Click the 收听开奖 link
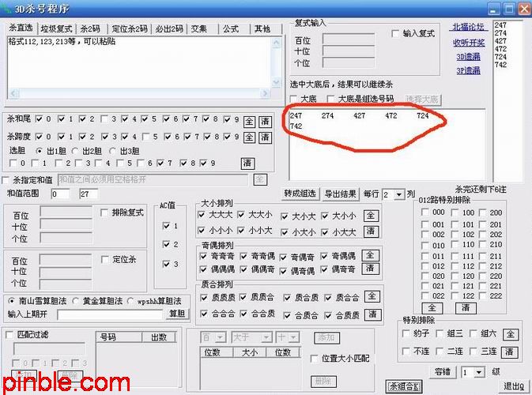 click(x=467, y=42)
